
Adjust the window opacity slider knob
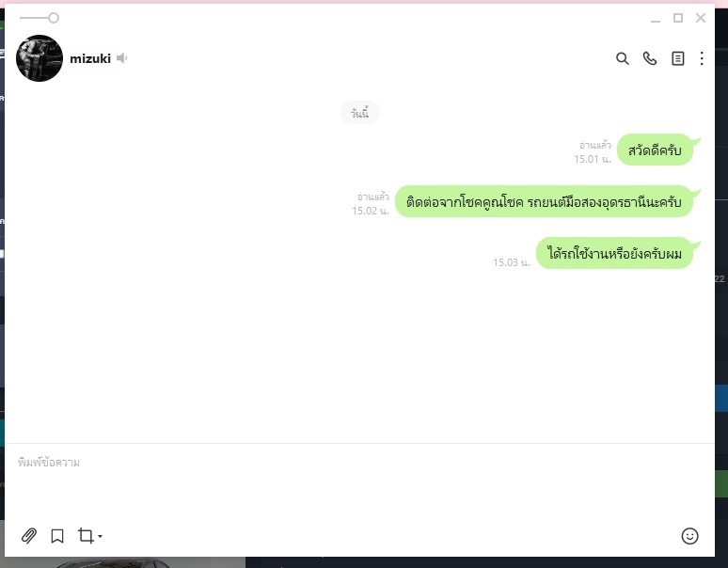(x=54, y=18)
